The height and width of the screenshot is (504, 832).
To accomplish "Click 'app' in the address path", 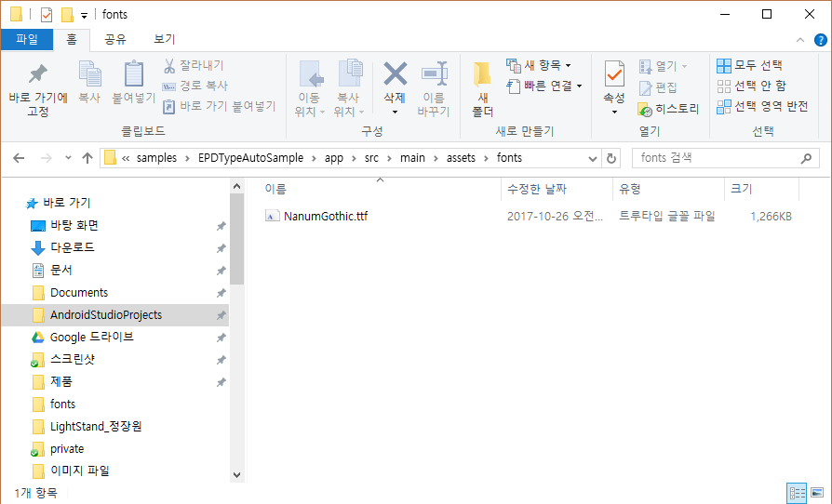I will pyautogui.click(x=334, y=158).
